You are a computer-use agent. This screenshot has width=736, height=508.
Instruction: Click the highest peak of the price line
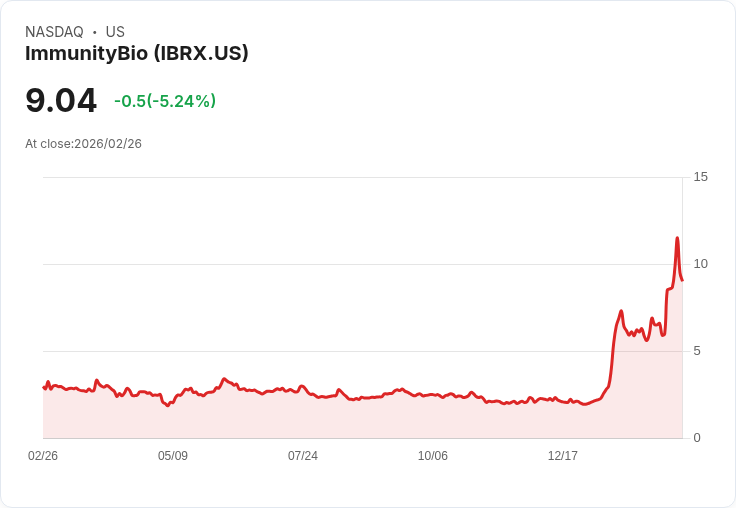(x=677, y=238)
